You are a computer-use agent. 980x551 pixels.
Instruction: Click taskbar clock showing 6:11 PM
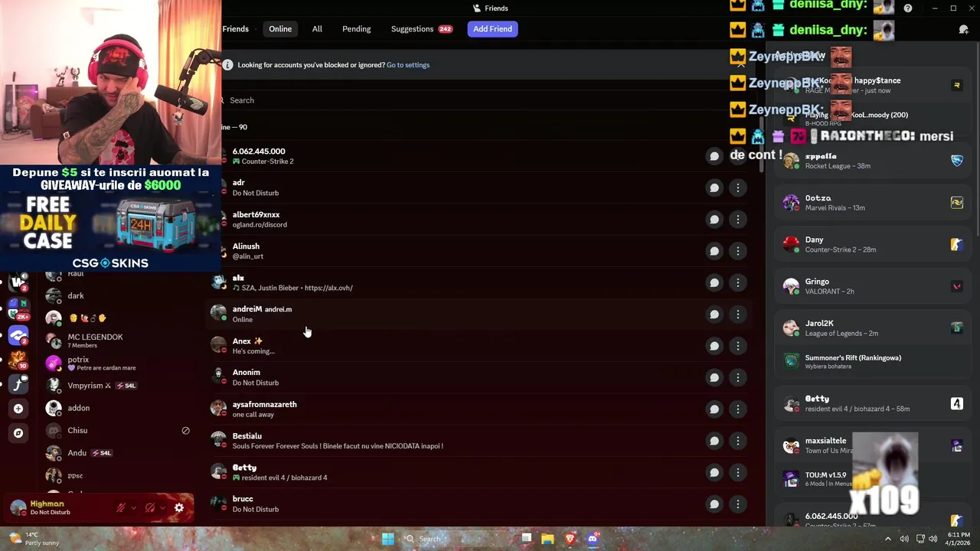[959, 539]
